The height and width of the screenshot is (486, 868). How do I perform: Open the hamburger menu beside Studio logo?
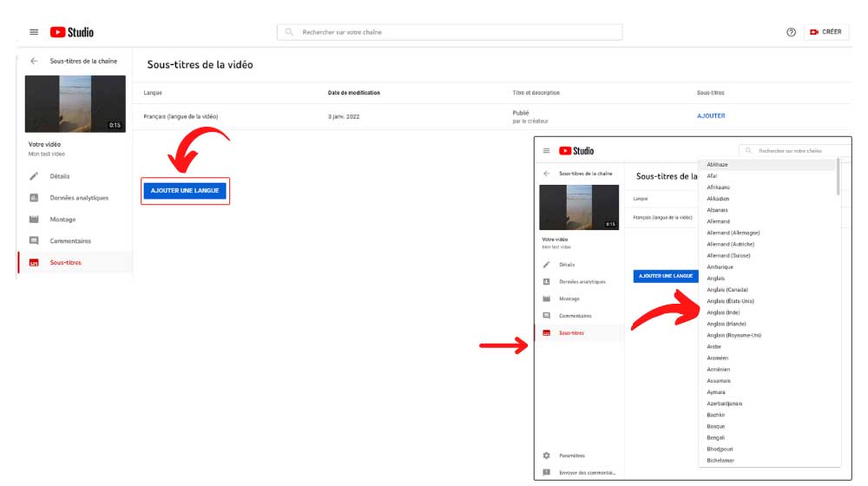[34, 32]
